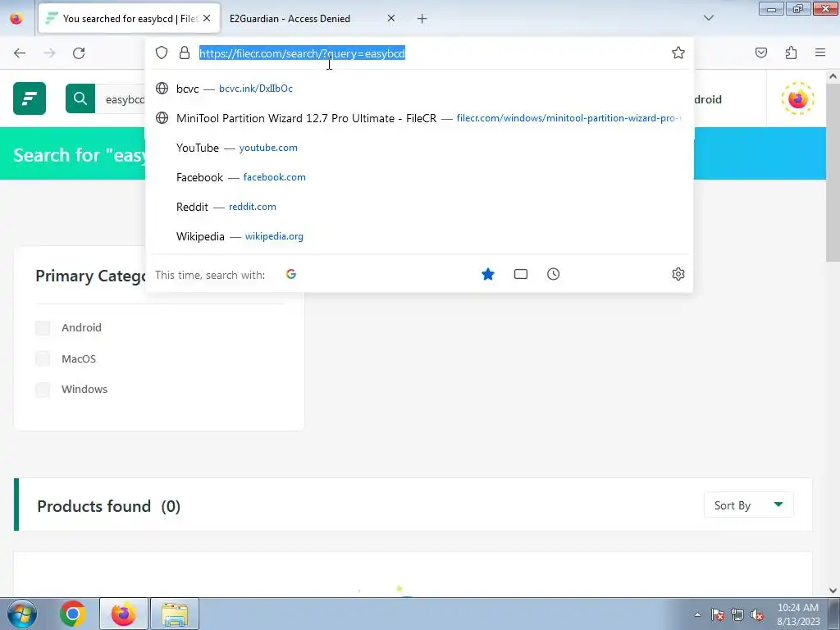This screenshot has height=630, width=840.
Task: Choose the Facebook suggestion
Action: (x=419, y=177)
